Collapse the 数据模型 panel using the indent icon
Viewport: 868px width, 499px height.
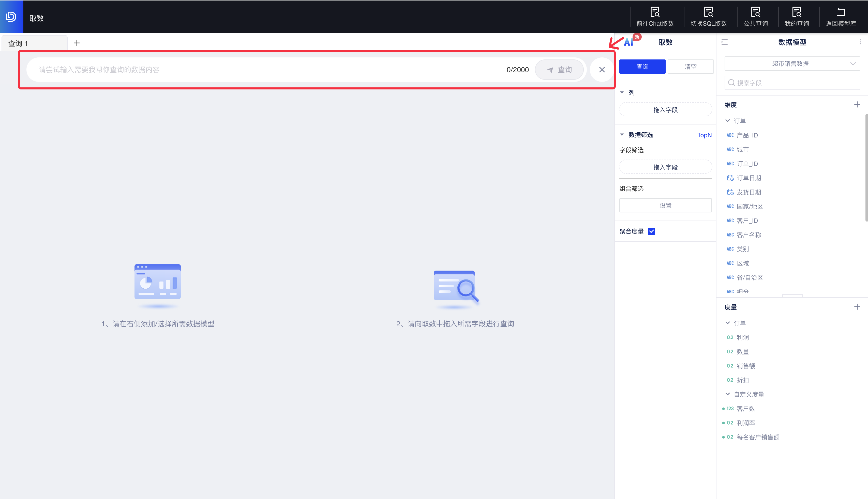point(724,42)
